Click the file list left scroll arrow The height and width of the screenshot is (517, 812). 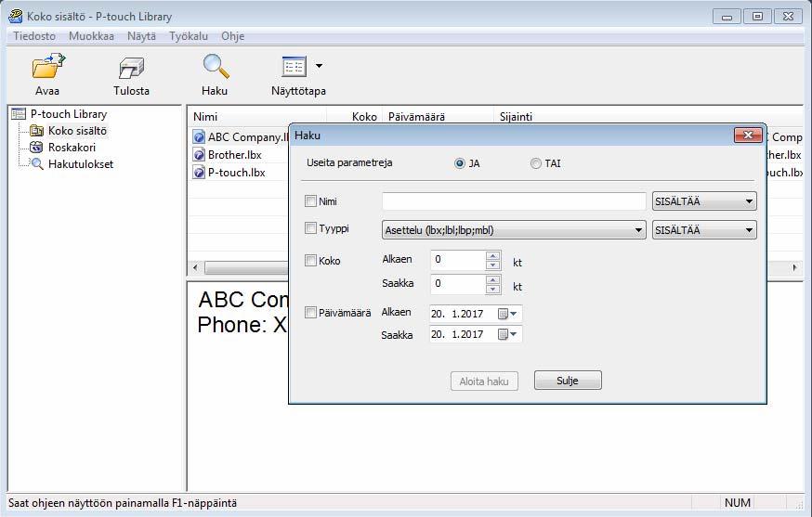[195, 267]
